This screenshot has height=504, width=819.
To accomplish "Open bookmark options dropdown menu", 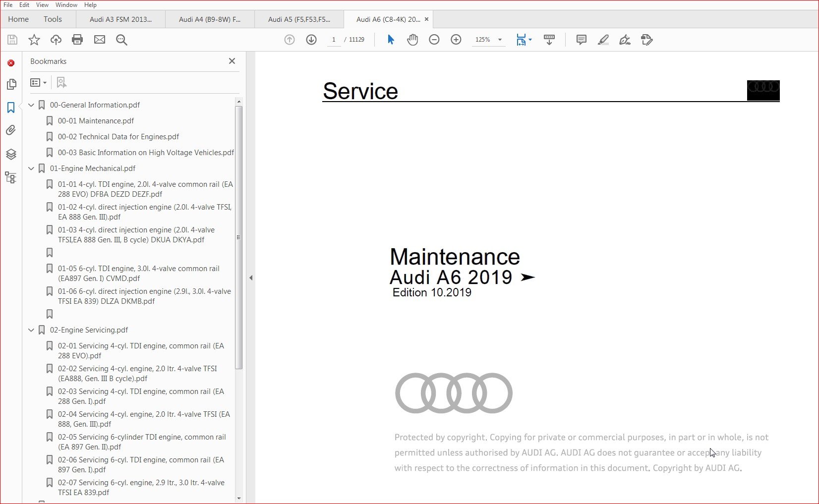I will tap(39, 82).
